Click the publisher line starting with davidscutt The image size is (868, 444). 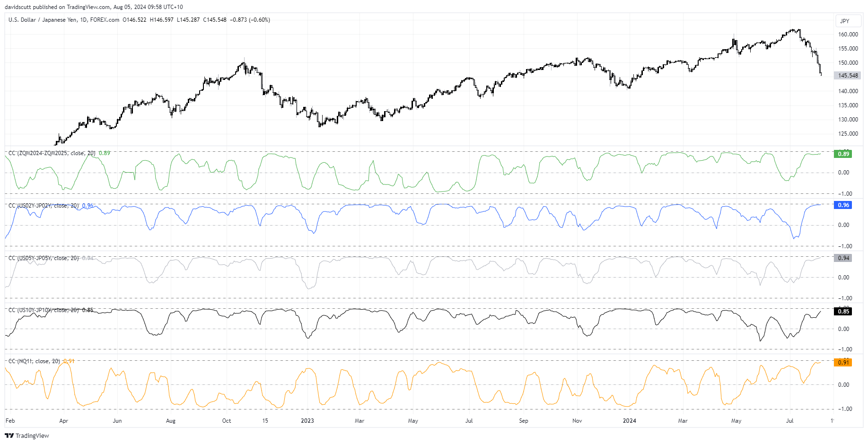[x=94, y=7]
